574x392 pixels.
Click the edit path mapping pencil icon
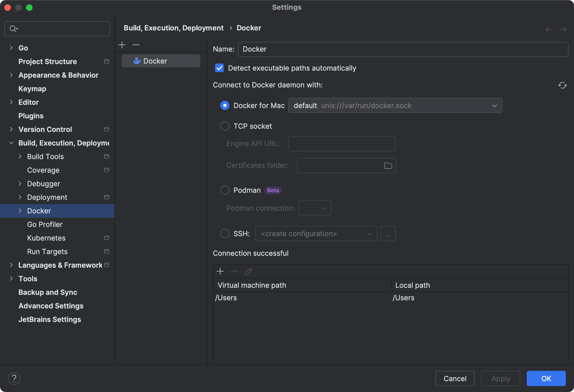tap(249, 271)
